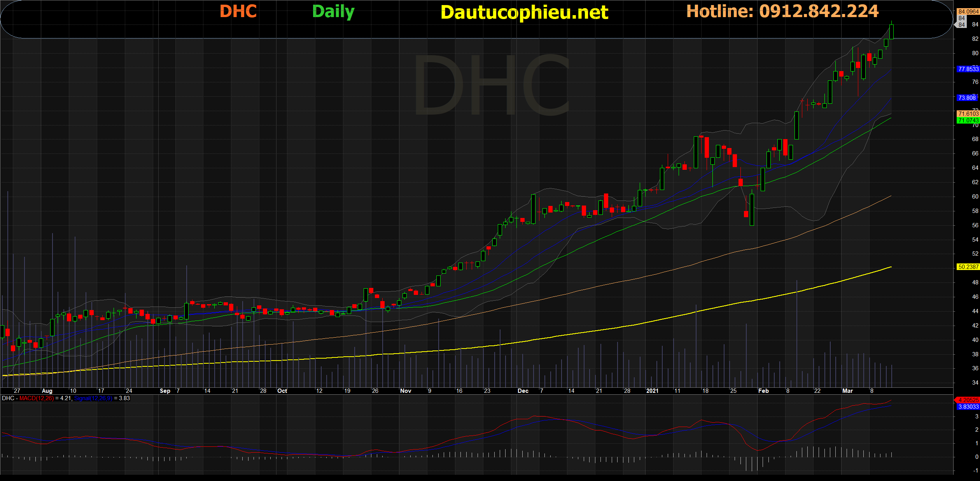
Task: Open the Dautucophieu.net link text
Action: pyautogui.click(x=524, y=12)
